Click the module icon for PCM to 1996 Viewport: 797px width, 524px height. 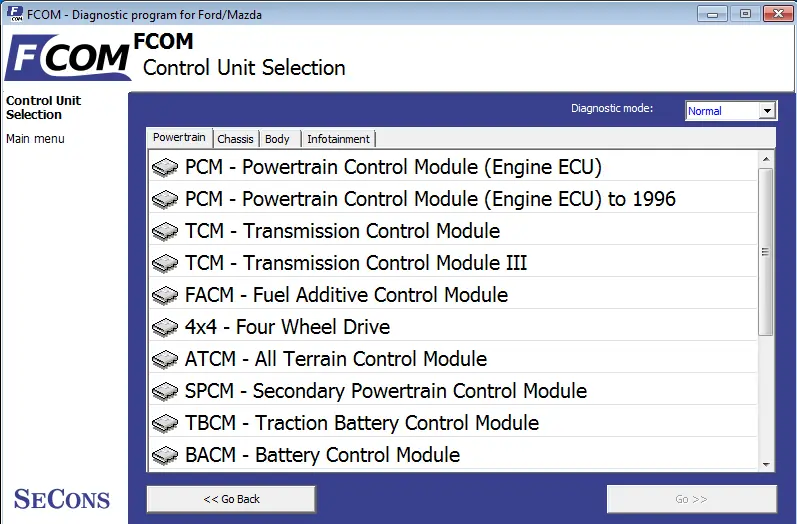pyautogui.click(x=165, y=199)
